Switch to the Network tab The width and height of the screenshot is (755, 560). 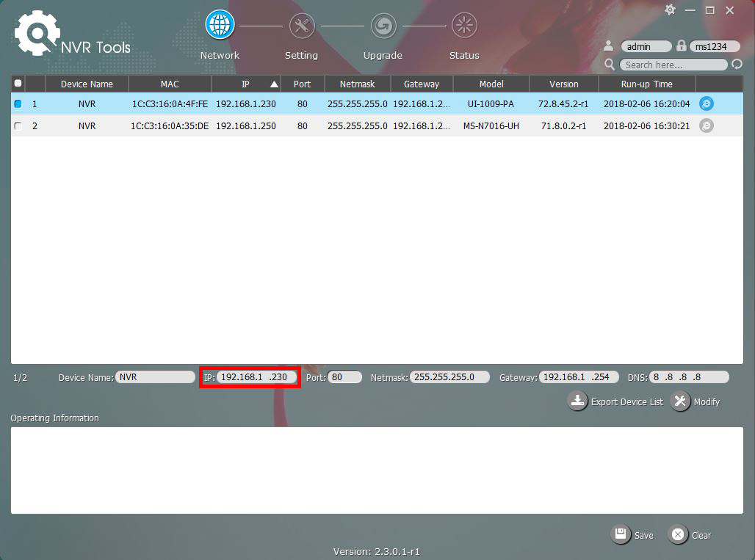point(219,37)
